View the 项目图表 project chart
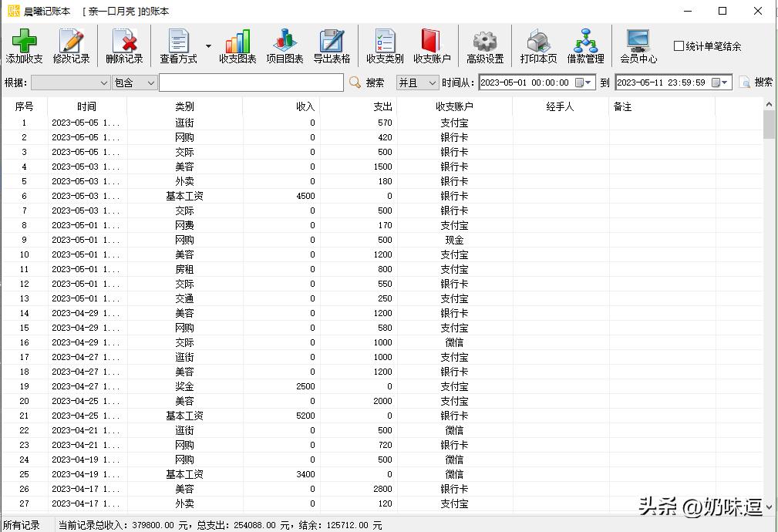The width and height of the screenshot is (778, 532). pos(284,45)
